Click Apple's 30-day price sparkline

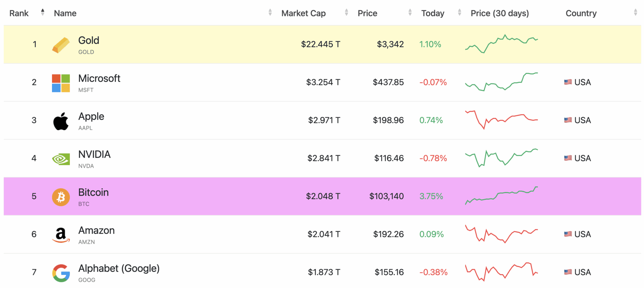(x=501, y=120)
